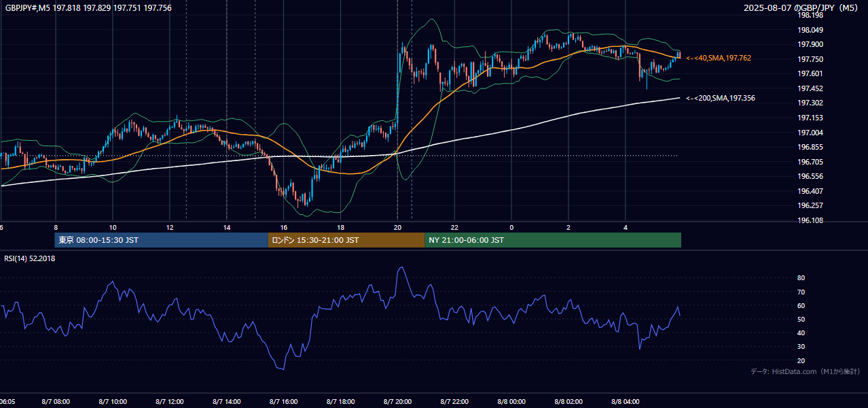Screen dimensions: 868x408
Task: Click the '8/8 02:00' bottom time label
Action: (x=568, y=402)
